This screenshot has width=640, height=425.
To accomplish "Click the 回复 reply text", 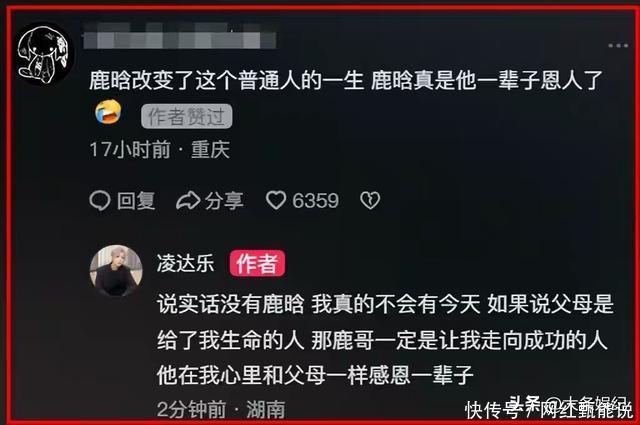I will [136, 200].
